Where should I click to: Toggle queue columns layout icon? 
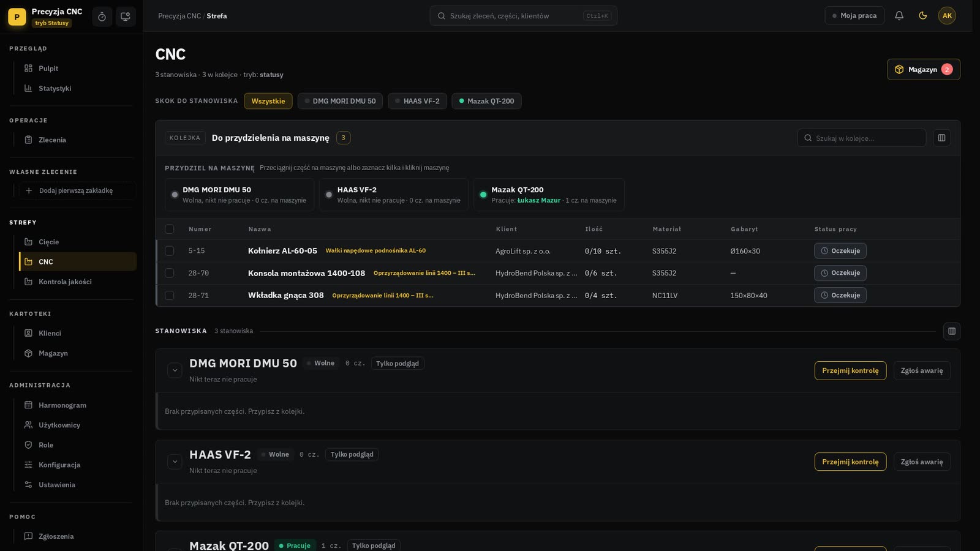942,138
